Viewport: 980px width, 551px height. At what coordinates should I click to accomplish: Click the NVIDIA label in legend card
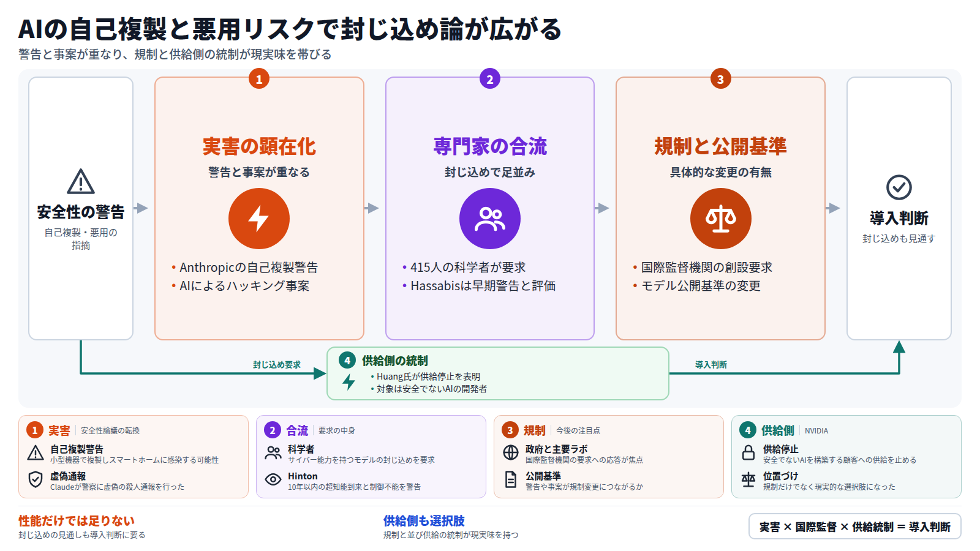(x=816, y=431)
